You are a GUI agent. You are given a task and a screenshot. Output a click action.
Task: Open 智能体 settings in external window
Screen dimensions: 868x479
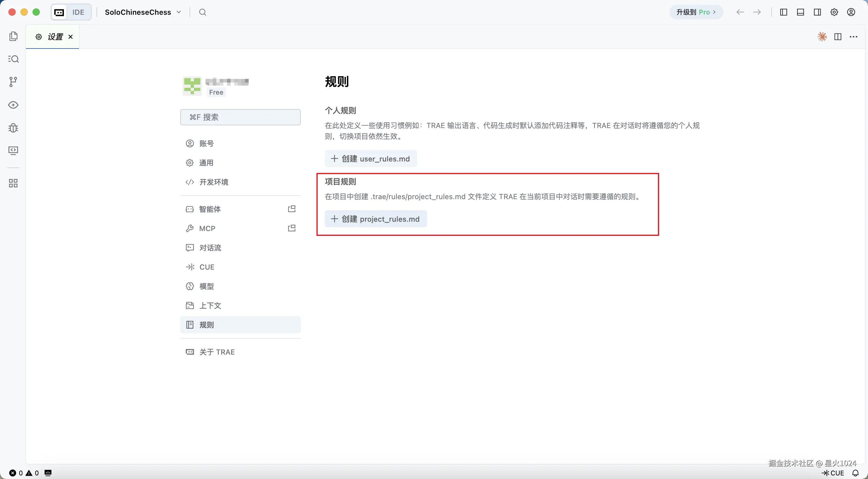(292, 209)
